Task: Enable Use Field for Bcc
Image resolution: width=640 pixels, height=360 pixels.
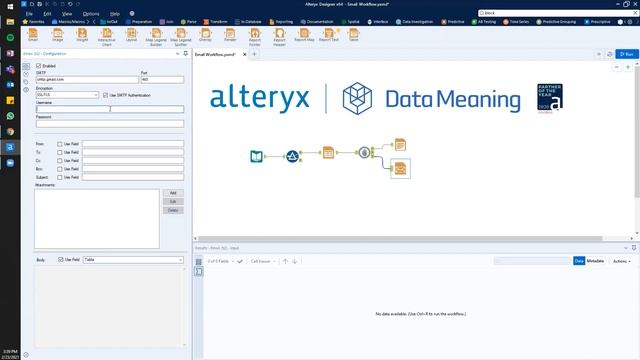Action: coord(60,169)
